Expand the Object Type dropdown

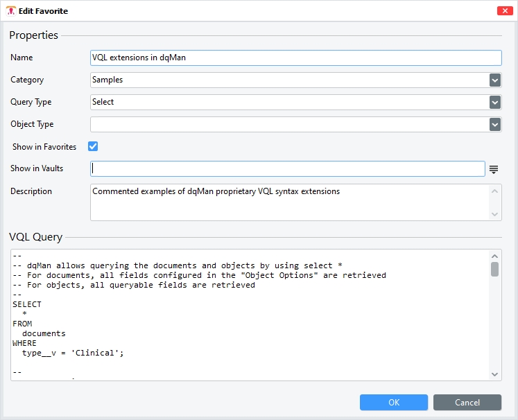click(494, 125)
